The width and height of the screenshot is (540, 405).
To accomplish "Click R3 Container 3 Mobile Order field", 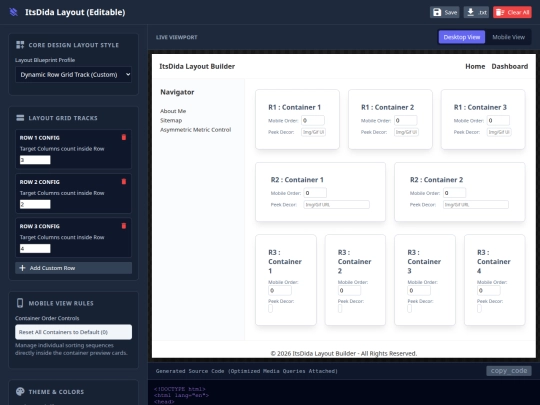I will [419, 291].
